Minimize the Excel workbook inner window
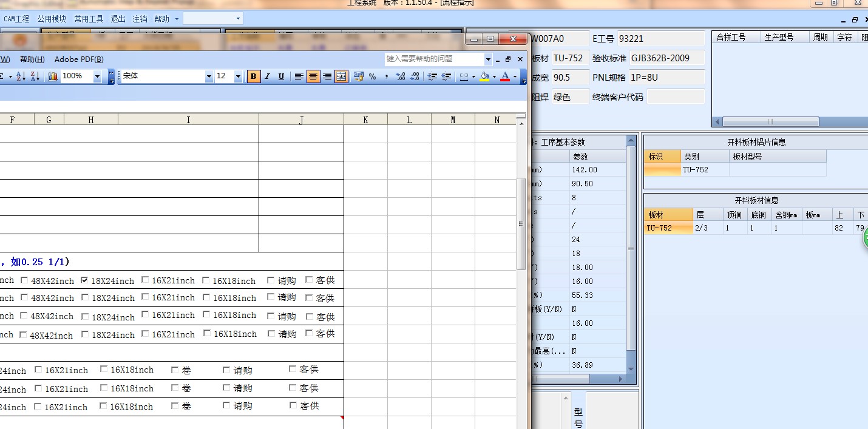 497,59
